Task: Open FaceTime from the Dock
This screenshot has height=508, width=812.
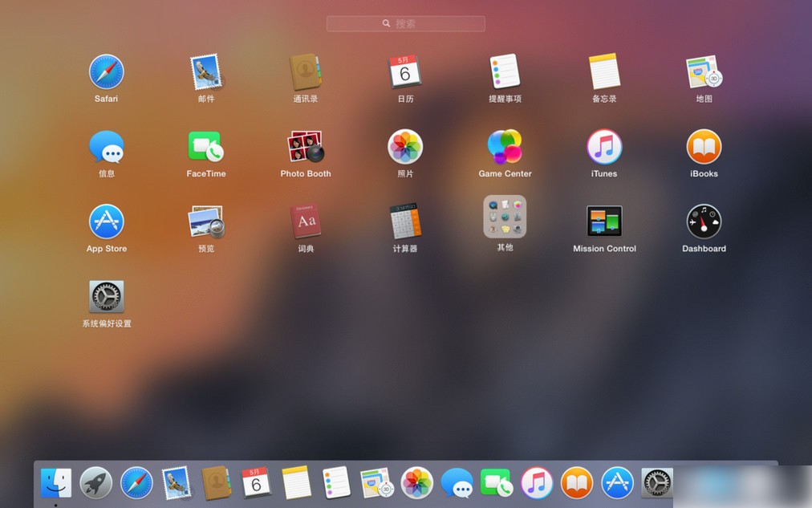Action: pyautogui.click(x=497, y=482)
